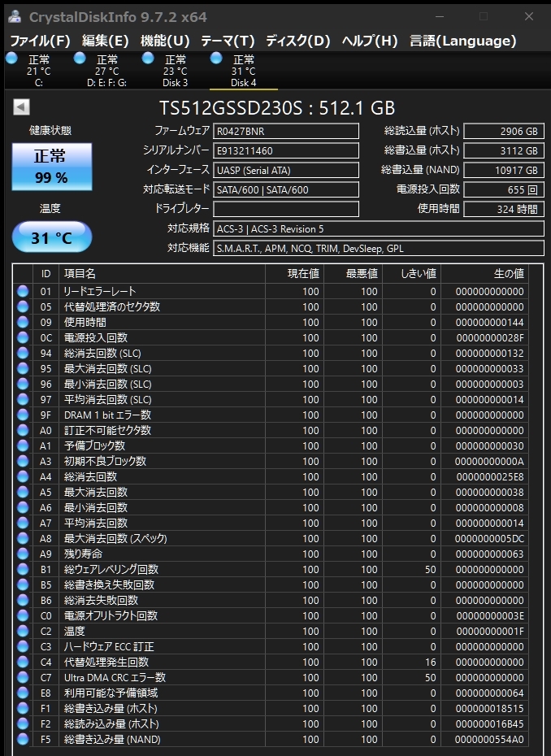Image resolution: width=551 pixels, height=756 pixels.
Task: Click status orb for row A0 uncorrectable sectors
Action: (x=23, y=430)
